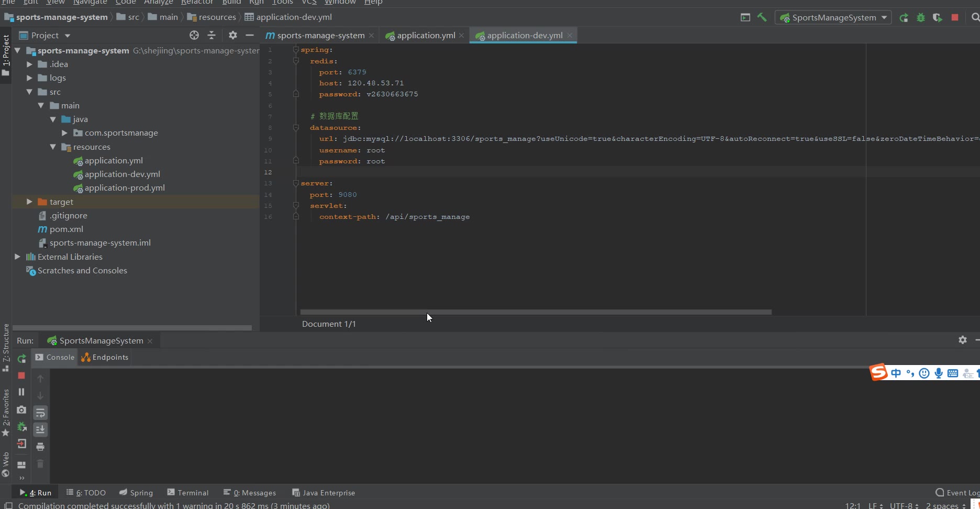This screenshot has height=509, width=980.
Task: Stop the running application with red square
Action: point(955,18)
